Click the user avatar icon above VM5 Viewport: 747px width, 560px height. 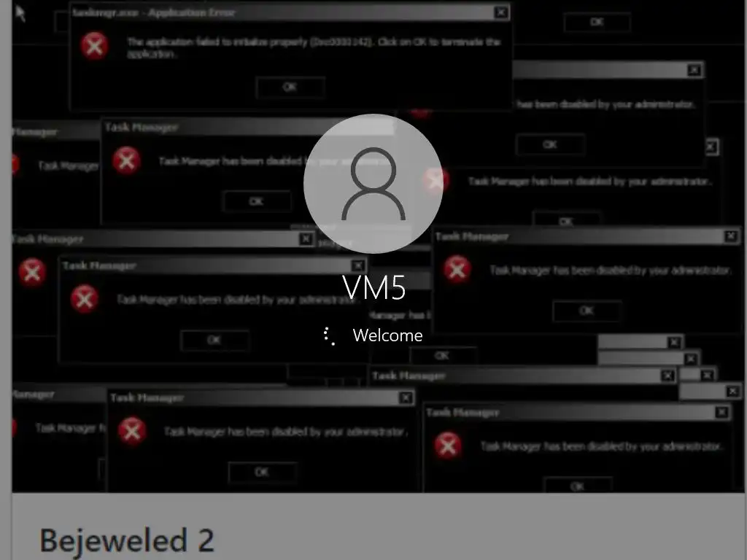[x=373, y=184]
